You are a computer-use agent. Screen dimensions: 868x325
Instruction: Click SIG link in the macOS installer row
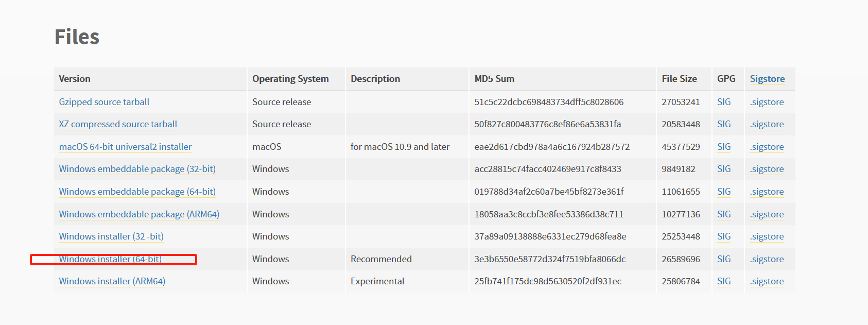click(x=724, y=147)
